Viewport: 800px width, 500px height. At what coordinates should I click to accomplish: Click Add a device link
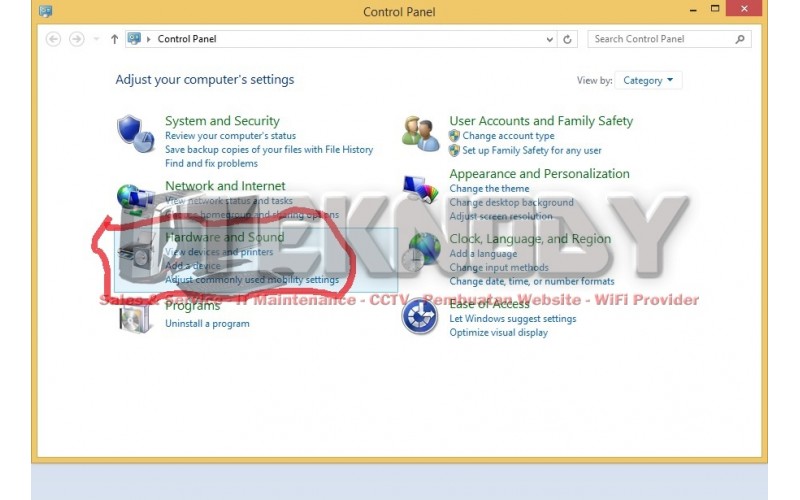coord(193,266)
